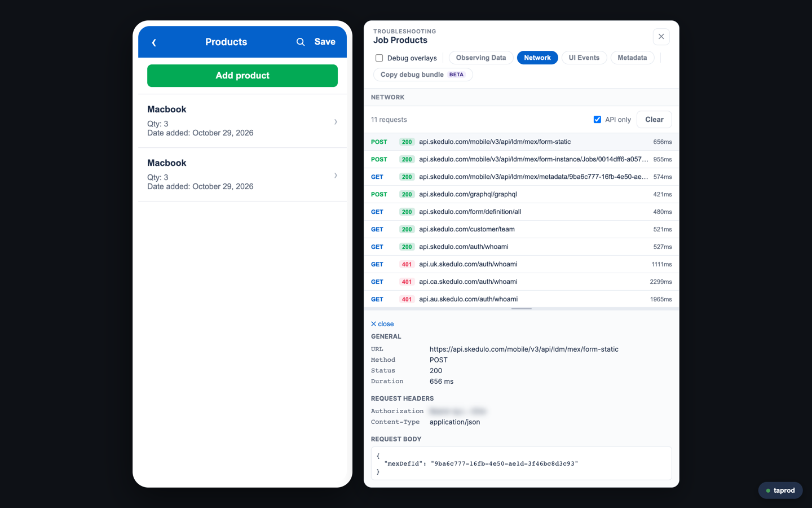Click the 656 ms Duration value
This screenshot has width=812, height=508.
pyautogui.click(x=442, y=382)
